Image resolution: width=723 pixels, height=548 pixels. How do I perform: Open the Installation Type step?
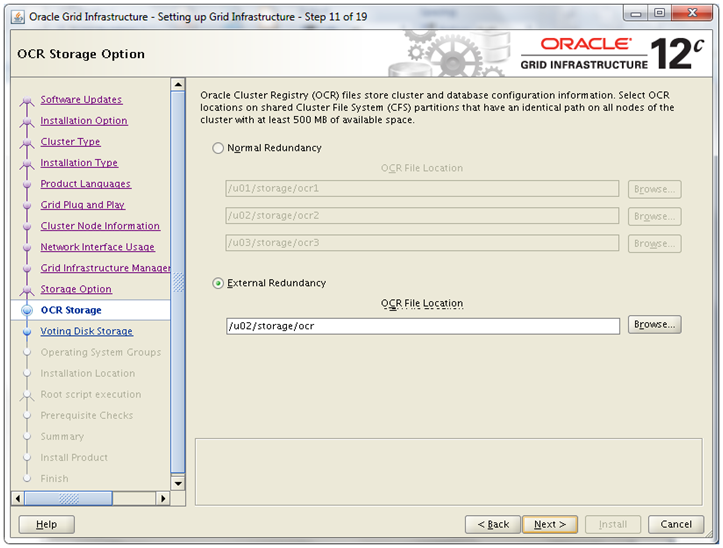(79, 163)
